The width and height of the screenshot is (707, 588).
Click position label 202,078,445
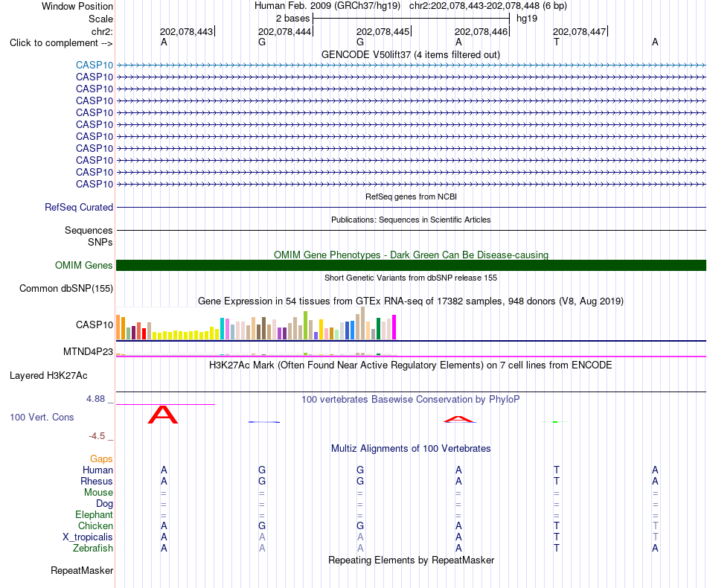pos(383,31)
